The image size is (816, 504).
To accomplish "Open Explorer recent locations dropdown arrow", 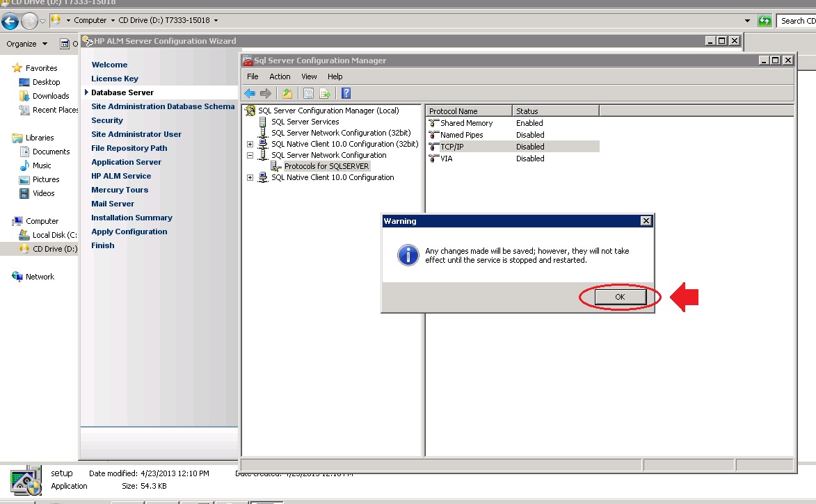I will pos(42,22).
